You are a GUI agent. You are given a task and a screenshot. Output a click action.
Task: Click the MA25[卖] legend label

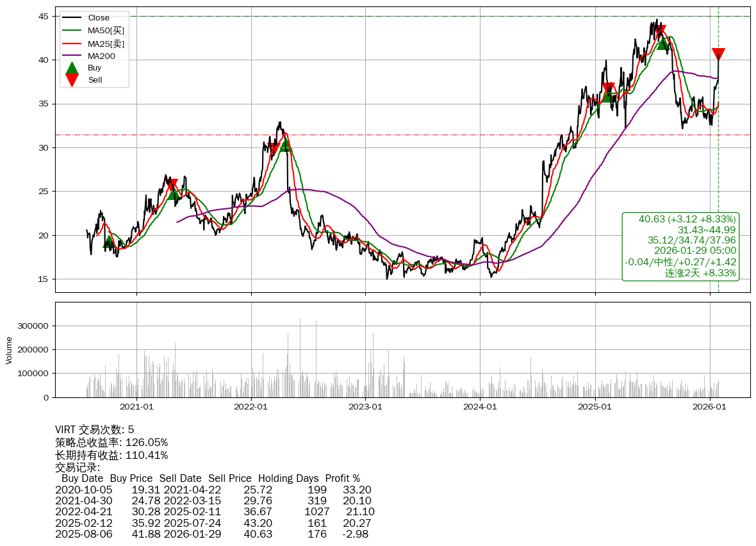106,44
